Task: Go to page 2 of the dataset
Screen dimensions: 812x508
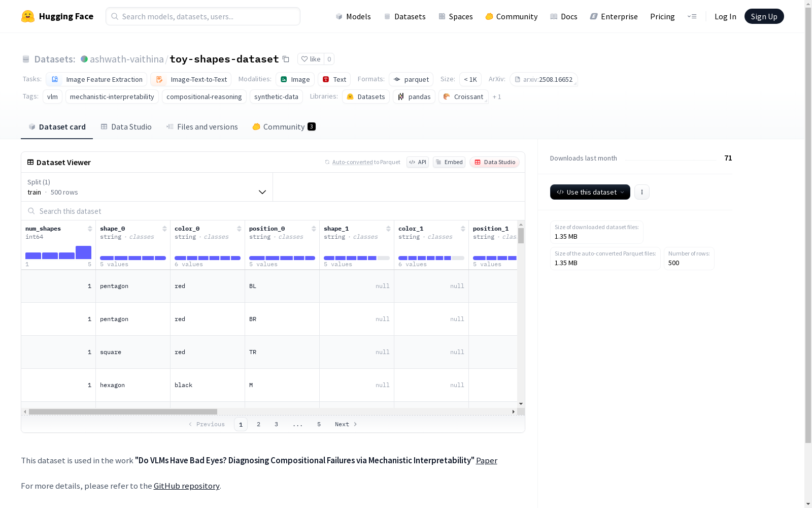Action: pos(259,424)
